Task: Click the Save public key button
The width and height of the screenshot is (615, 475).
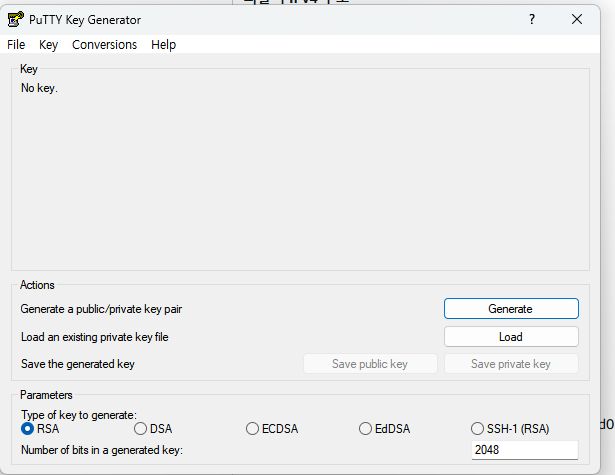Action: [370, 364]
